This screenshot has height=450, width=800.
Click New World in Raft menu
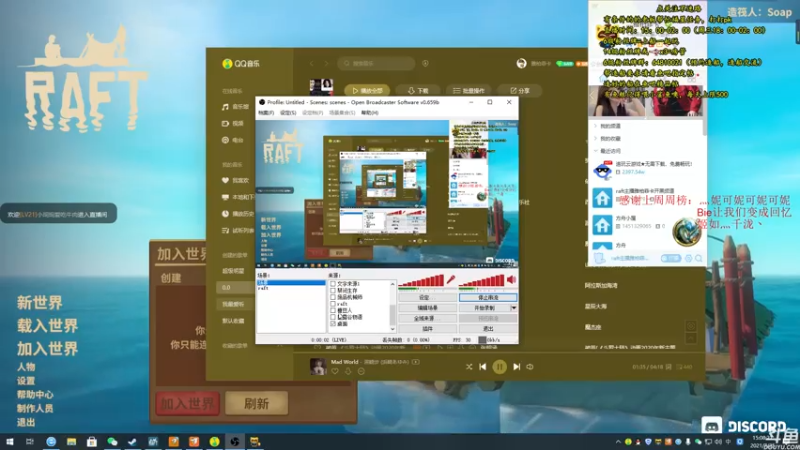[x=40, y=303]
